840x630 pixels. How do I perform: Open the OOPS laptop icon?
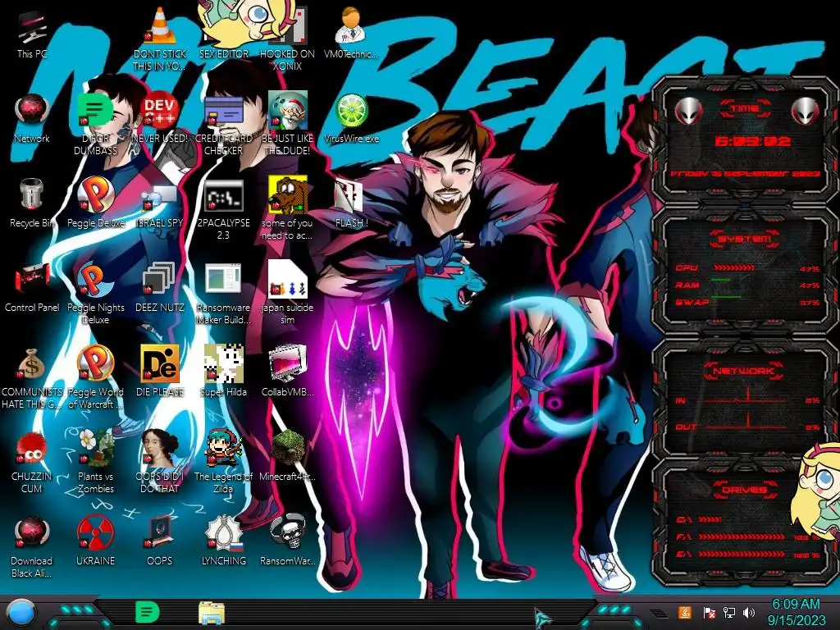coord(160,541)
